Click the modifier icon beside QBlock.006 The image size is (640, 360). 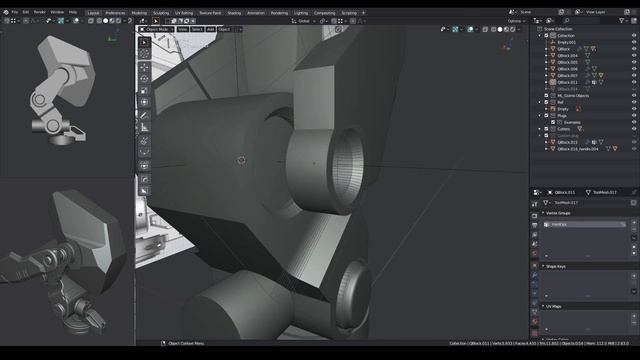click(587, 69)
